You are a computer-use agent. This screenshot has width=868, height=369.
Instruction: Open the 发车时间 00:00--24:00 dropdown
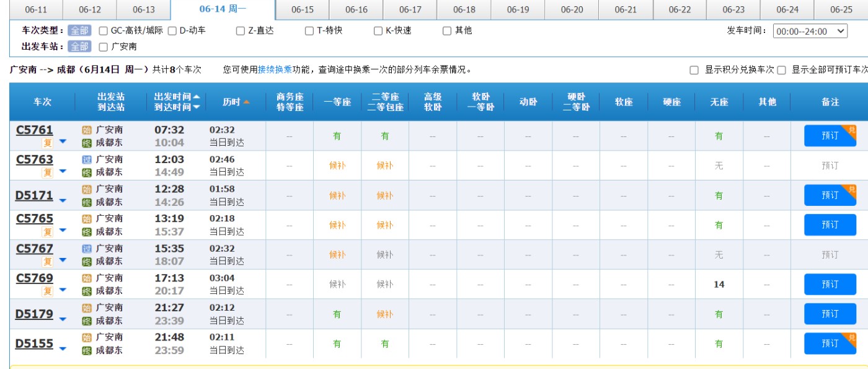[810, 31]
